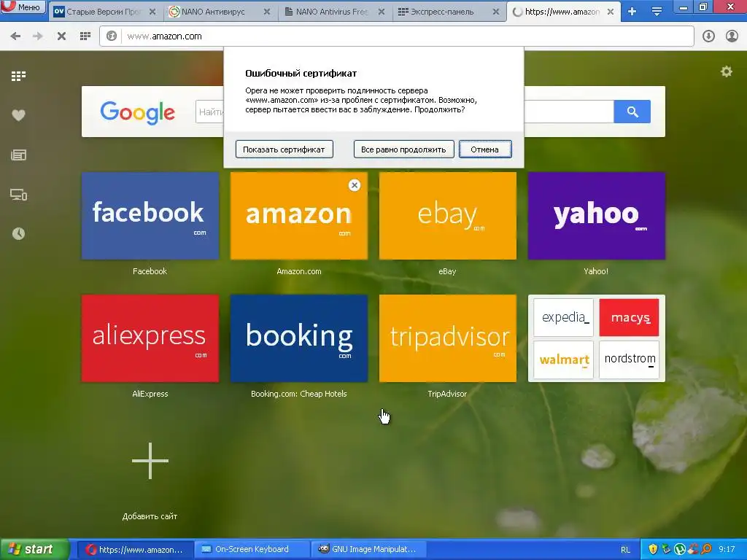Open bookmarks heart icon in sidebar

click(x=18, y=115)
